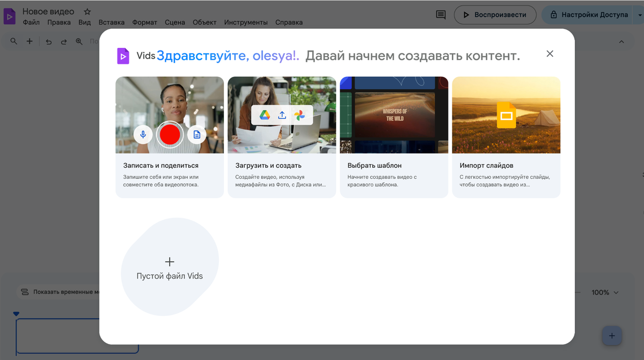Click the microphone icon on record card
The width and height of the screenshot is (644, 360).
143,134
